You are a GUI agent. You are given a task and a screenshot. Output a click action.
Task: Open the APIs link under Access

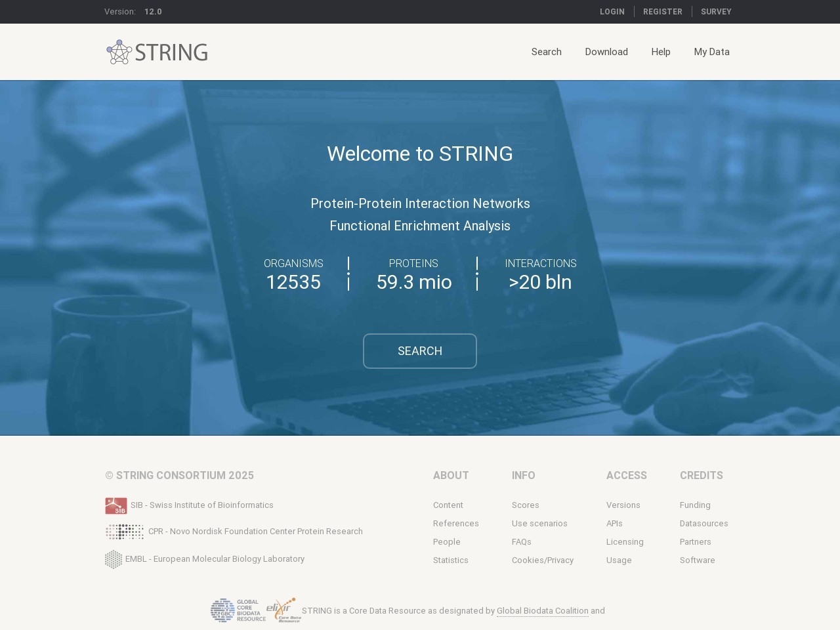[614, 524]
